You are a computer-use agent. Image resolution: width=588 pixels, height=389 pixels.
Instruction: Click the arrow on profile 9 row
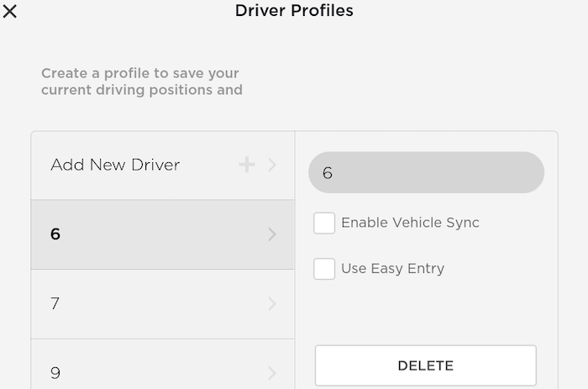click(272, 372)
